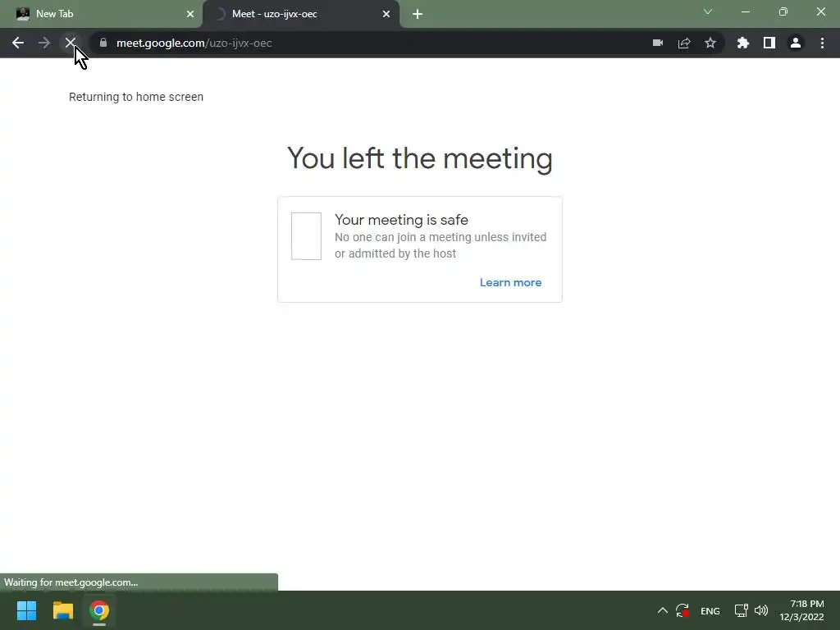Open the volume speaker tray icon
Viewport: 840px width, 630px height.
point(760,610)
